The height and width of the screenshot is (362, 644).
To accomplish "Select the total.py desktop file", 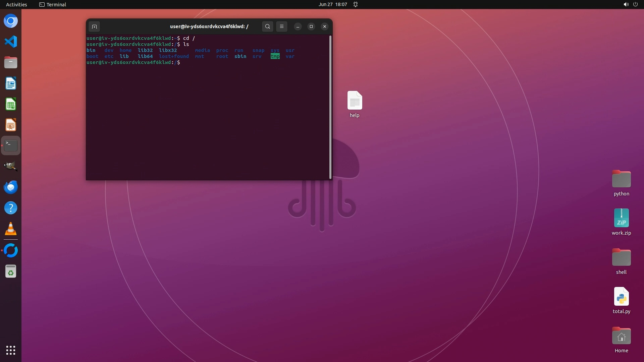I will (621, 297).
